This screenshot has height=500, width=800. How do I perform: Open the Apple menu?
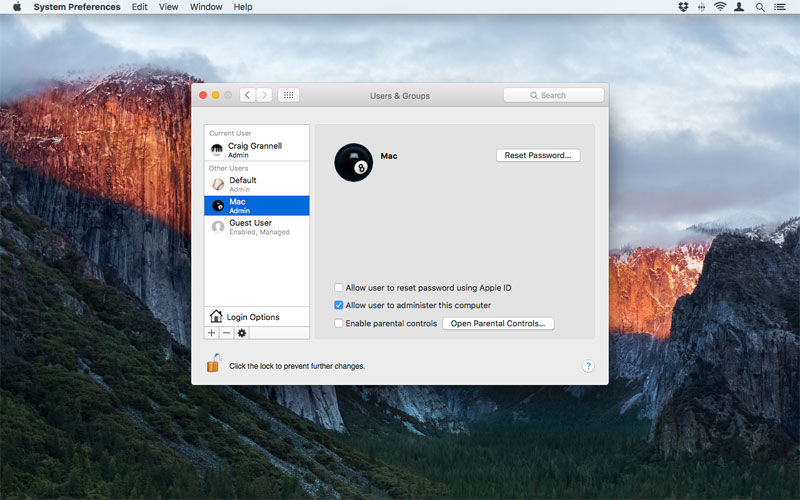pos(17,7)
